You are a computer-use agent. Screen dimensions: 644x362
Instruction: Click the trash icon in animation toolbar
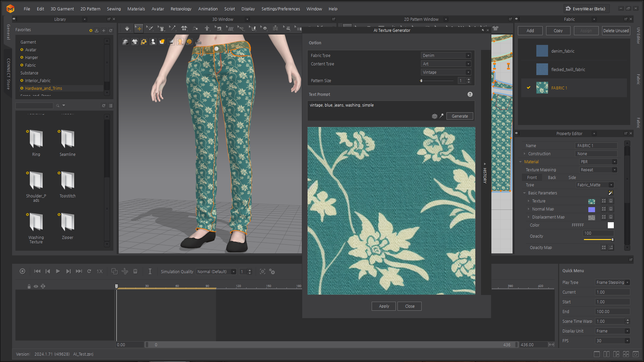coord(136,271)
